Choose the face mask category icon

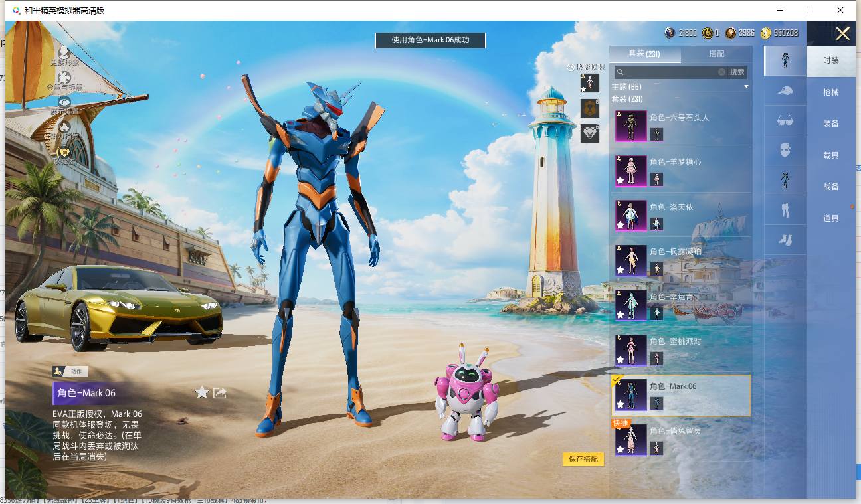(785, 150)
